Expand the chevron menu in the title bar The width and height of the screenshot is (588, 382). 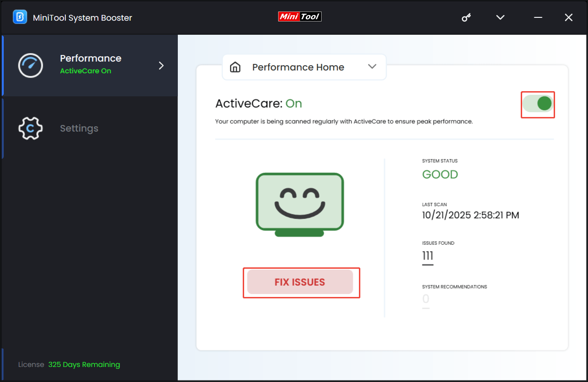[x=500, y=17]
